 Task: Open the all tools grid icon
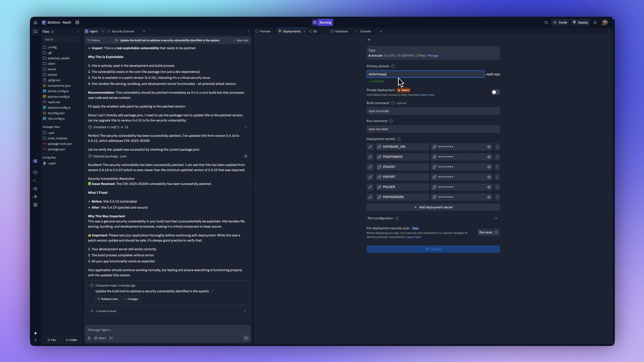(x=35, y=205)
